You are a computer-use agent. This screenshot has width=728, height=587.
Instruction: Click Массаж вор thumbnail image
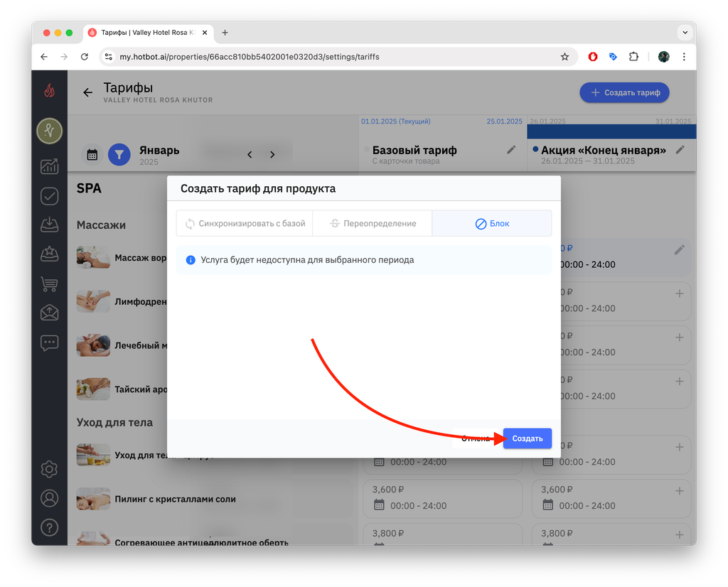[x=93, y=257]
